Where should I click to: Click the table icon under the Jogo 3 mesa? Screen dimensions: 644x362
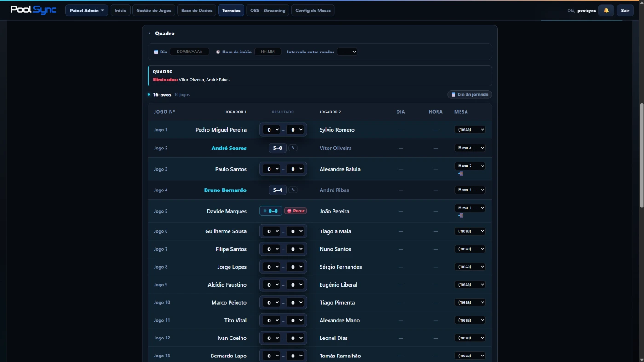pyautogui.click(x=460, y=173)
